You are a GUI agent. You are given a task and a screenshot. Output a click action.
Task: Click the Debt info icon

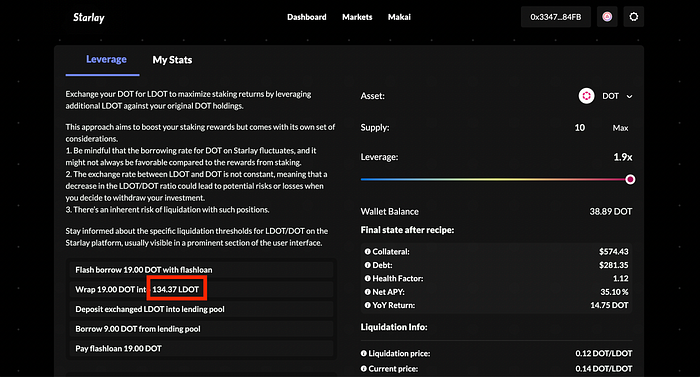tap(367, 265)
